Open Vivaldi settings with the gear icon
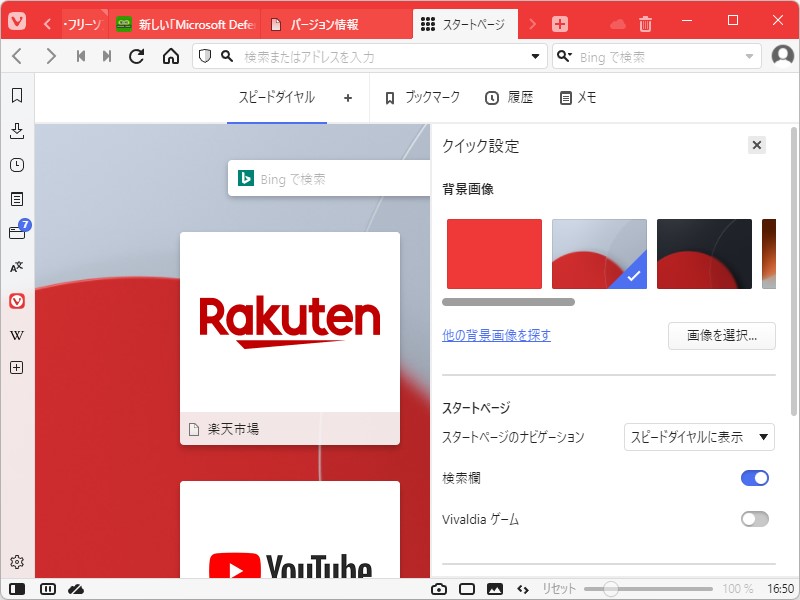This screenshot has width=800, height=600. pyautogui.click(x=16, y=562)
